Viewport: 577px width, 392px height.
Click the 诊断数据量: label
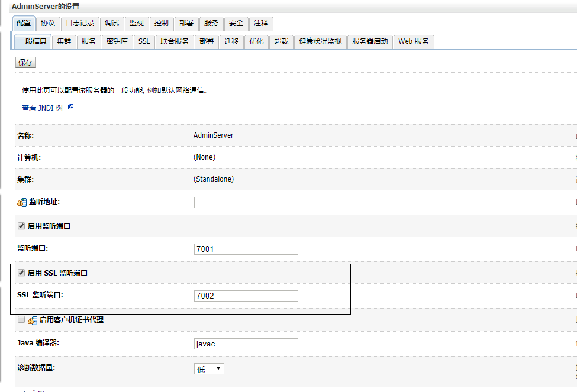(x=36, y=367)
